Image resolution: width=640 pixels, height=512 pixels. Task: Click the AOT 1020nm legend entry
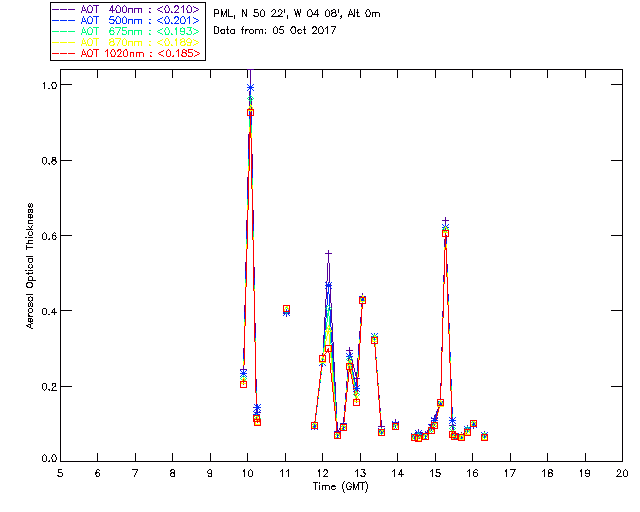pos(127,53)
